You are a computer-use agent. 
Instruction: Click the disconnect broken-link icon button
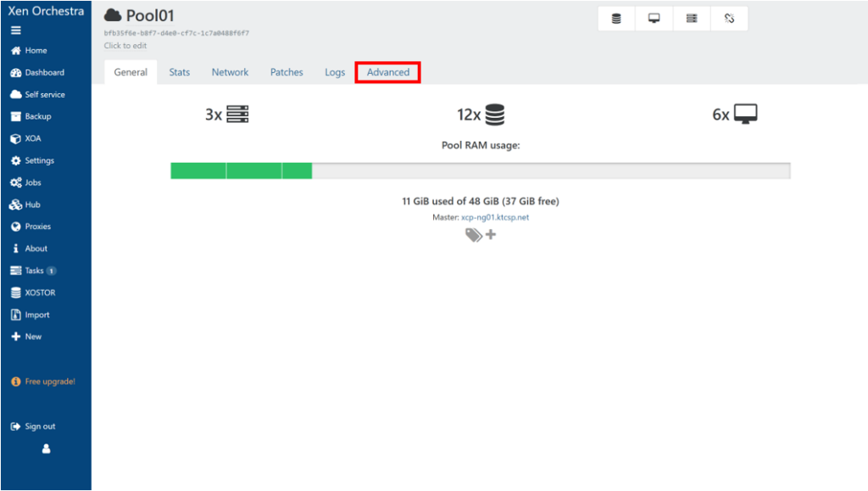pyautogui.click(x=729, y=19)
